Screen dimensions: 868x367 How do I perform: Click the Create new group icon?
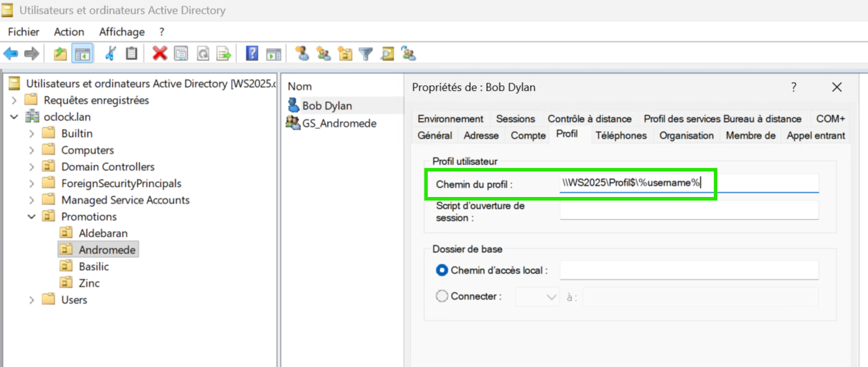click(x=323, y=53)
